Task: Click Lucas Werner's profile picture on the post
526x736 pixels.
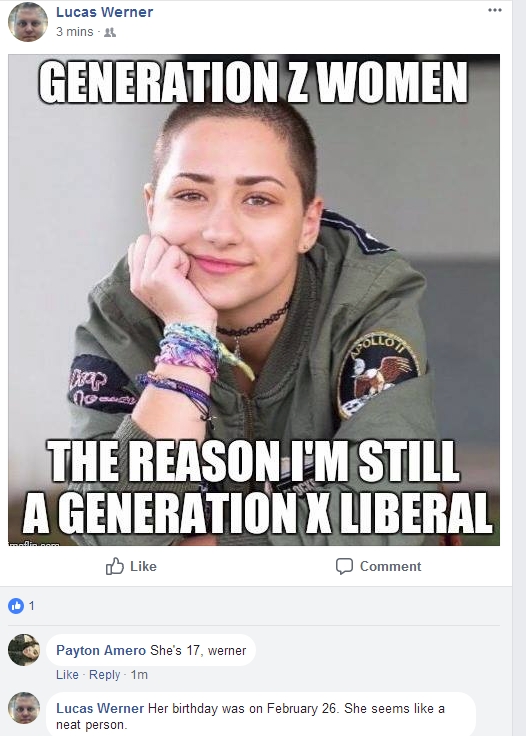Action: point(28,22)
